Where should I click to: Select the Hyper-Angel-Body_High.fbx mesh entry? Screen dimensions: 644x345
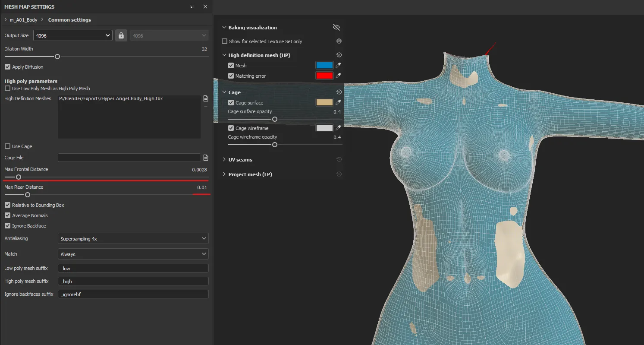[x=111, y=98]
